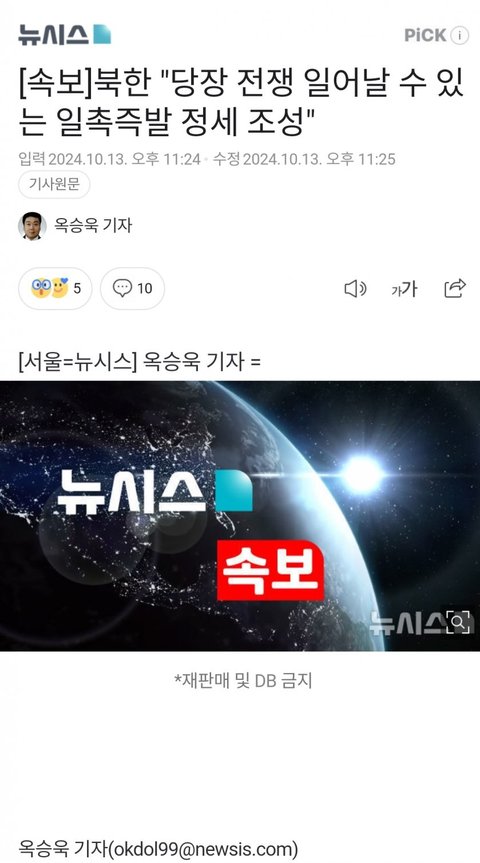Screen dimensions: 480x863
Task: Open the Newsis logo at top
Action: click(64, 35)
